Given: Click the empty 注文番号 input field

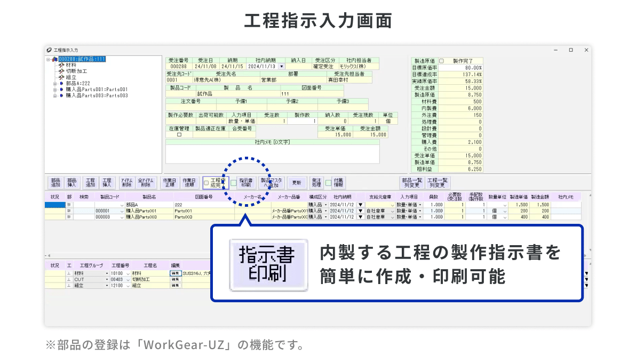Looking at the screenshot, I should (x=190, y=108).
